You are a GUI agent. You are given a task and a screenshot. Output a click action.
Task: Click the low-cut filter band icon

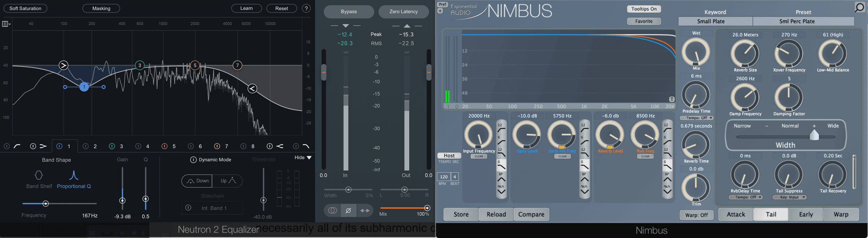pos(17,146)
